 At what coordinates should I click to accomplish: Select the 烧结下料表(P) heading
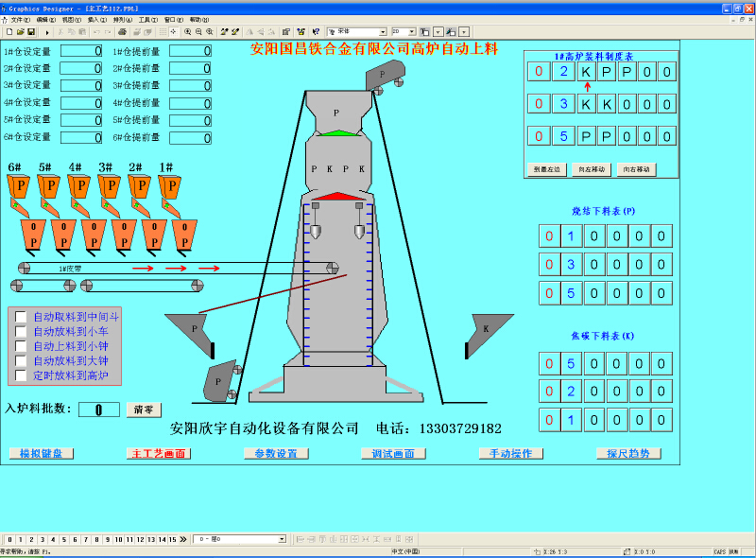[603, 211]
